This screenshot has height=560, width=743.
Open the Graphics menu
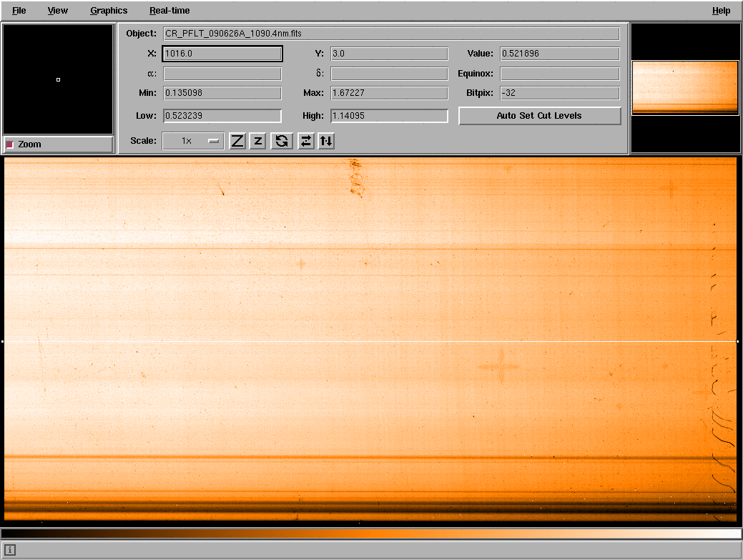[109, 11]
